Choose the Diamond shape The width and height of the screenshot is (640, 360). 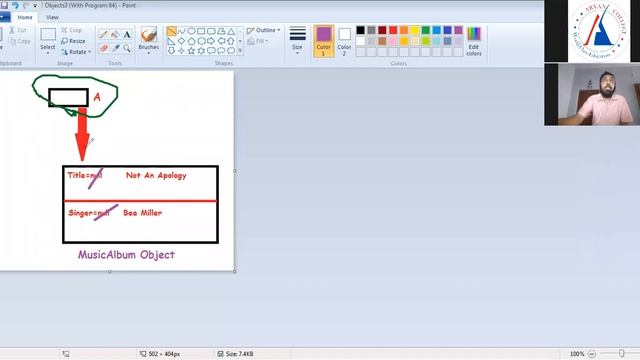pos(182,41)
